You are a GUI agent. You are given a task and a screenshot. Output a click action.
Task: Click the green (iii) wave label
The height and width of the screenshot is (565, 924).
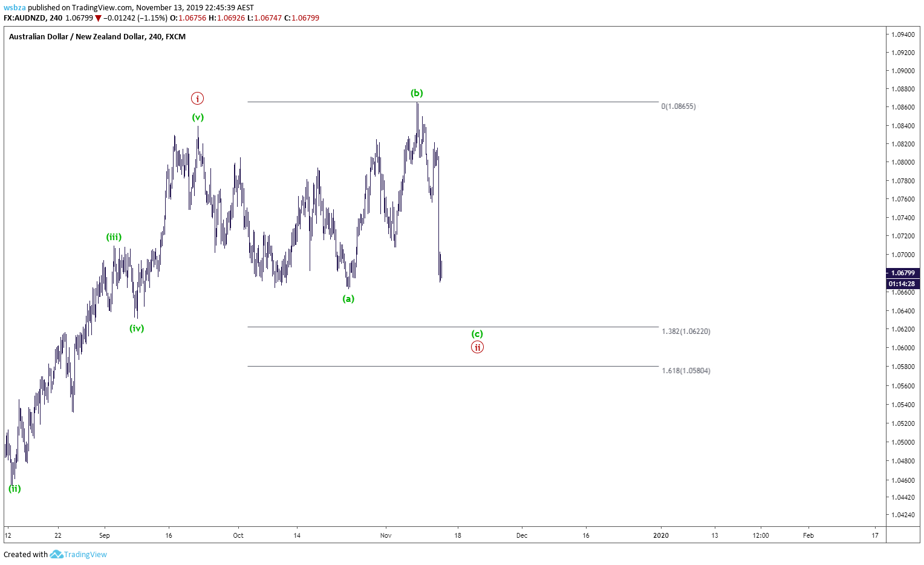click(x=114, y=237)
